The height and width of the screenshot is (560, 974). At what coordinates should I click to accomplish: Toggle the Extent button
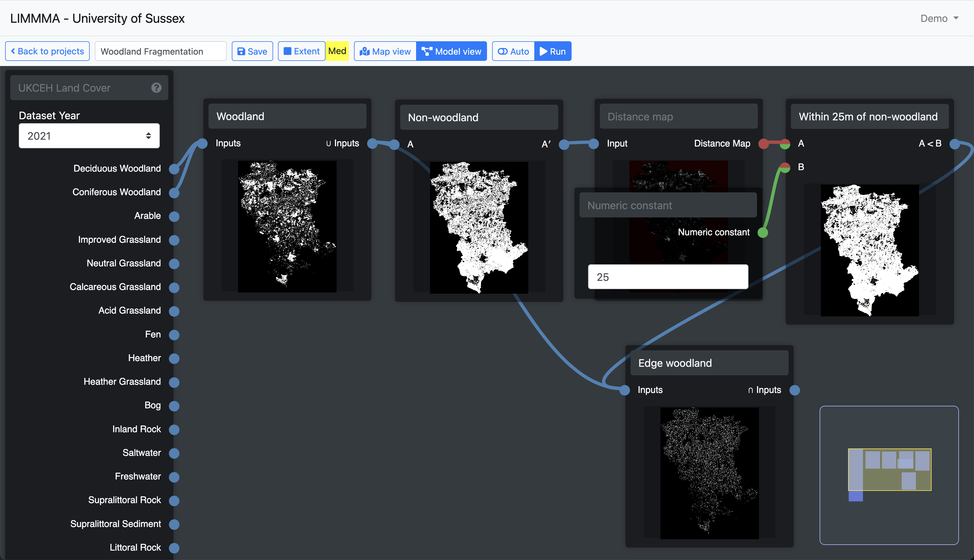(x=301, y=51)
